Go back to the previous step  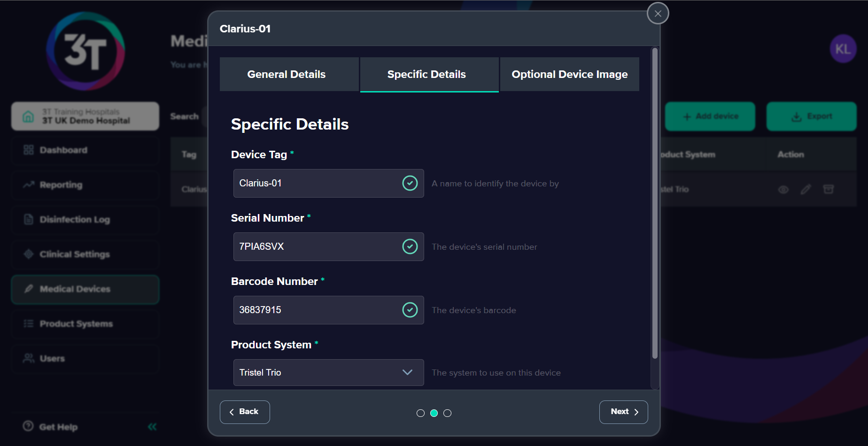point(245,412)
